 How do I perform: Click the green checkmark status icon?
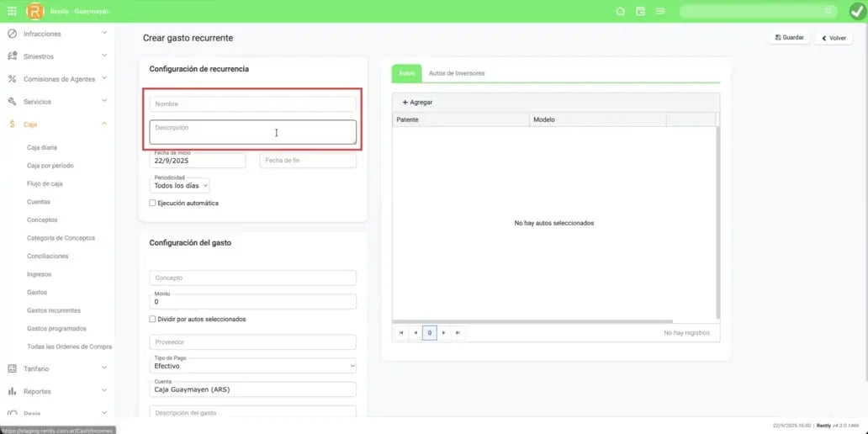click(856, 11)
